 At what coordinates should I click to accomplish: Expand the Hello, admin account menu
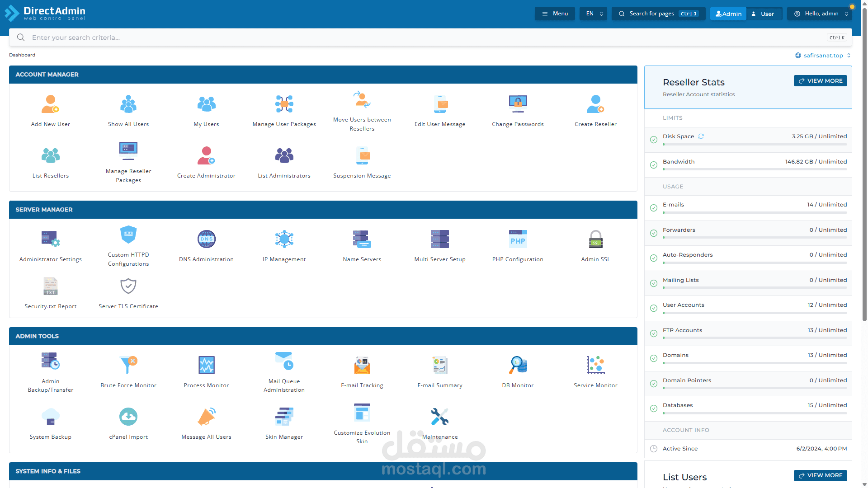pyautogui.click(x=819, y=14)
